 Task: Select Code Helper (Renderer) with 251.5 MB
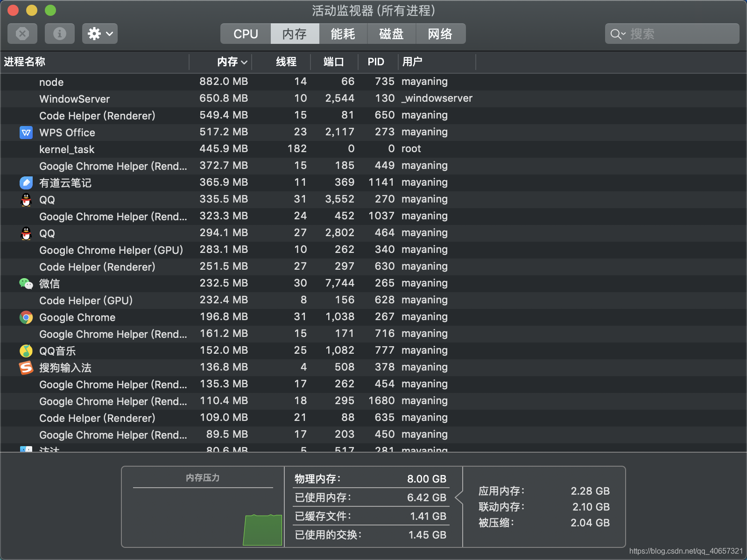pos(373,267)
